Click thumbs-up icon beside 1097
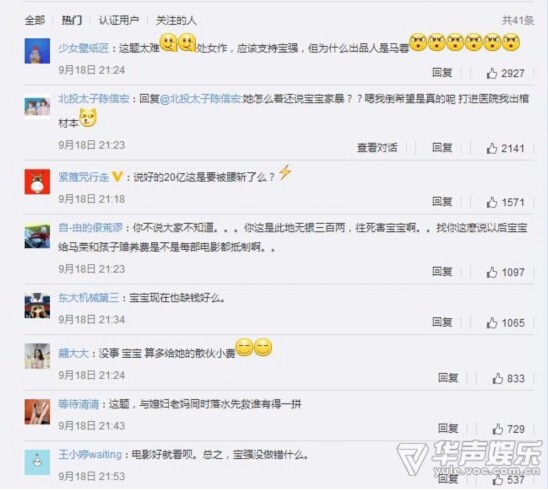 coord(492,272)
